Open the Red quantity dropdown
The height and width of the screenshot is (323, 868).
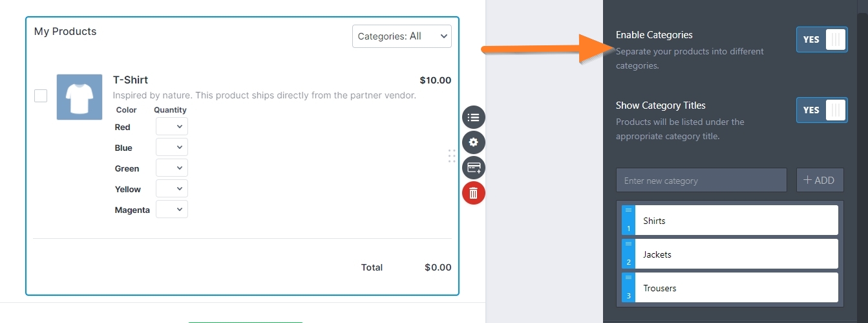coord(172,126)
